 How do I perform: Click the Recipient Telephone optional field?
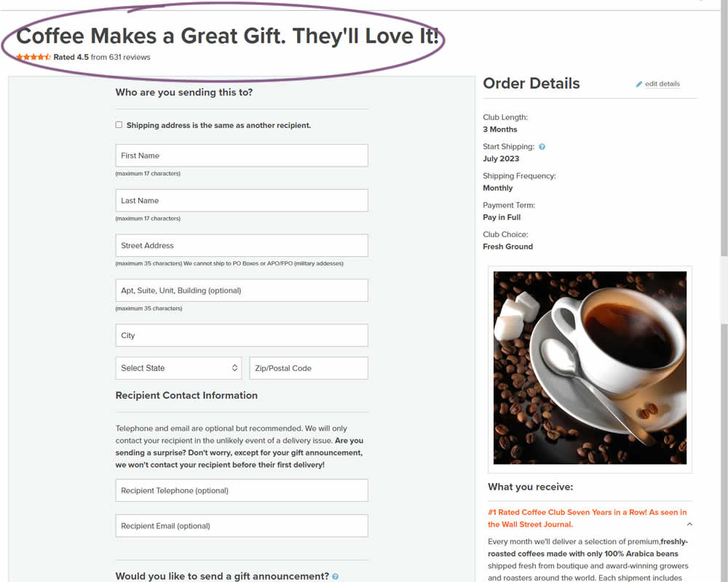point(242,490)
